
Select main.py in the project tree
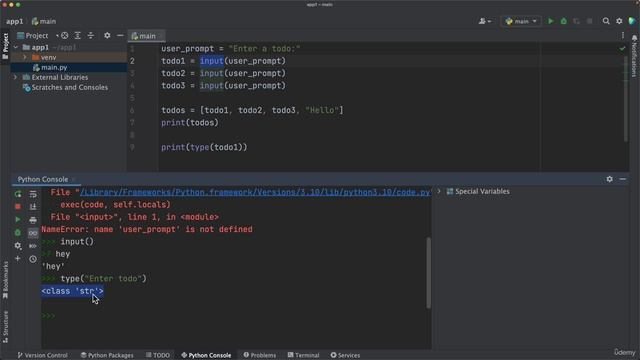pyautogui.click(x=54, y=67)
